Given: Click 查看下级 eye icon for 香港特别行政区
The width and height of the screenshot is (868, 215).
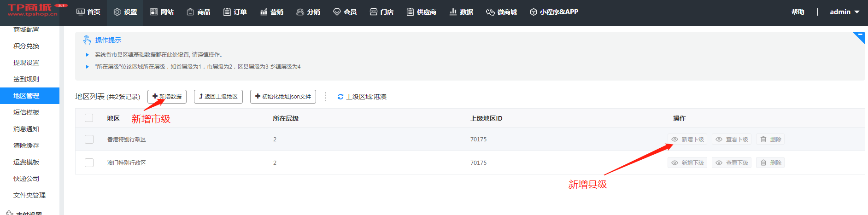Looking at the screenshot, I should coord(719,139).
